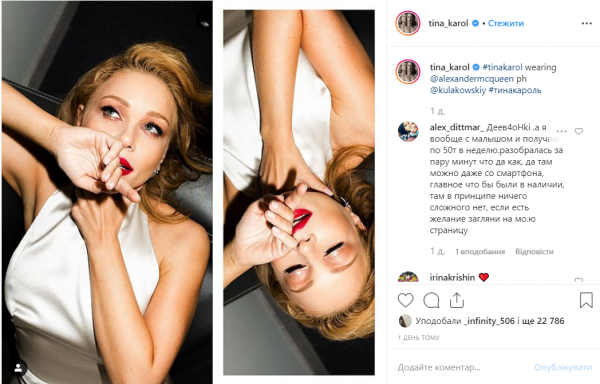
Task: Open the #tinakarol hashtag
Action: point(502,67)
